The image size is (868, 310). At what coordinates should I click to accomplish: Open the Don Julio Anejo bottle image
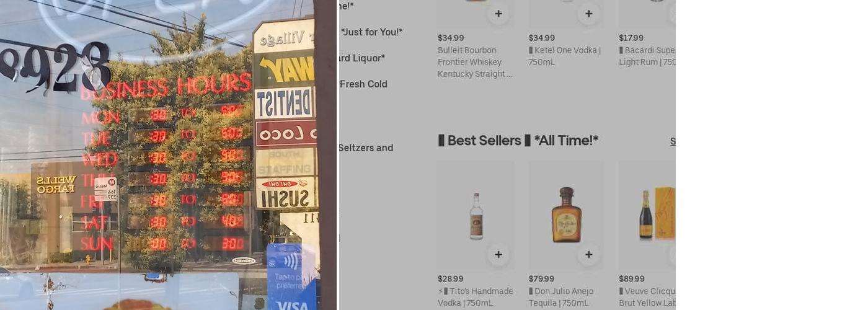[x=566, y=215]
